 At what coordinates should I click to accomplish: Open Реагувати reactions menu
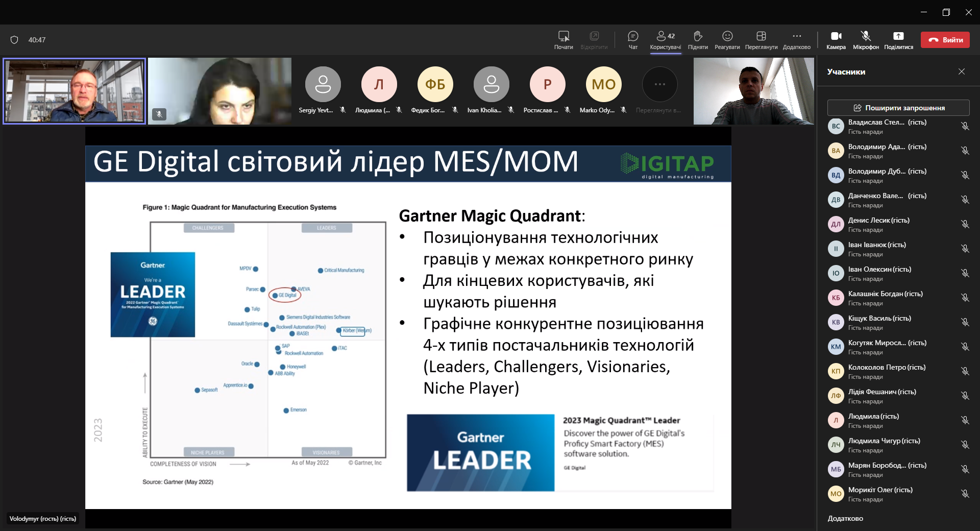point(727,40)
